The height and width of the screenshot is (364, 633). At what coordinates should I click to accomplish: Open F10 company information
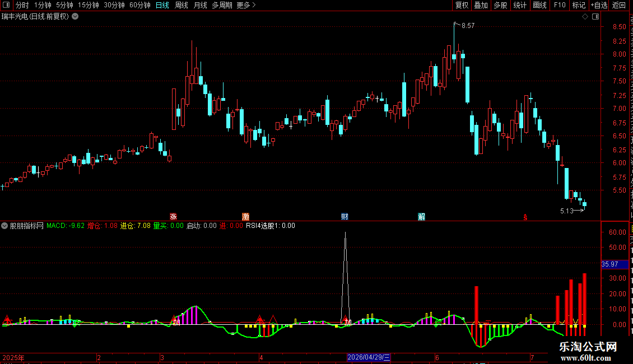[x=560, y=5]
